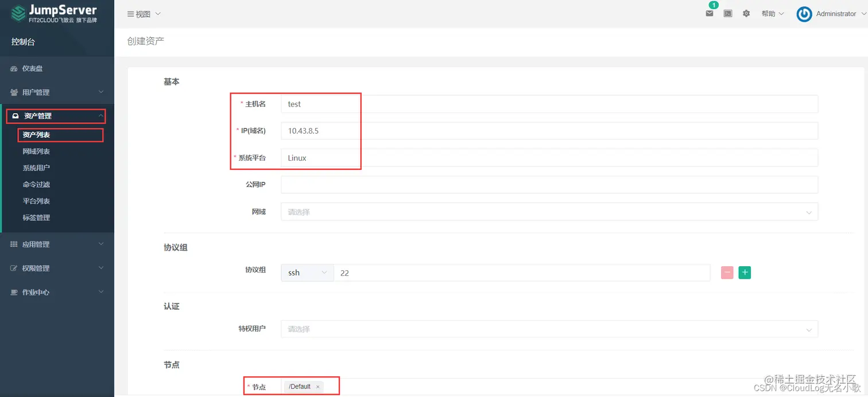Click the 认证 section heading
This screenshot has height=397, width=868.
pyautogui.click(x=172, y=306)
